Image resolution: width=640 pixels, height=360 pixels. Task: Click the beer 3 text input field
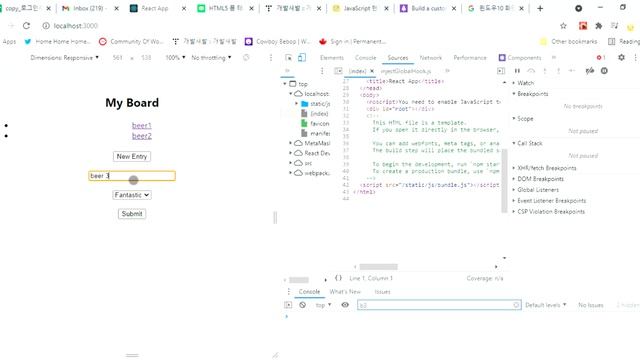pyautogui.click(x=132, y=176)
